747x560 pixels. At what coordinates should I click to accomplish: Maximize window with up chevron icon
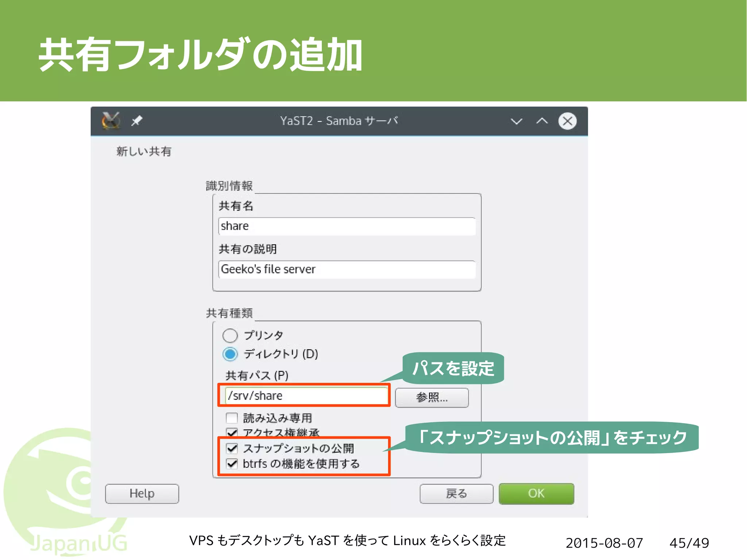click(542, 121)
